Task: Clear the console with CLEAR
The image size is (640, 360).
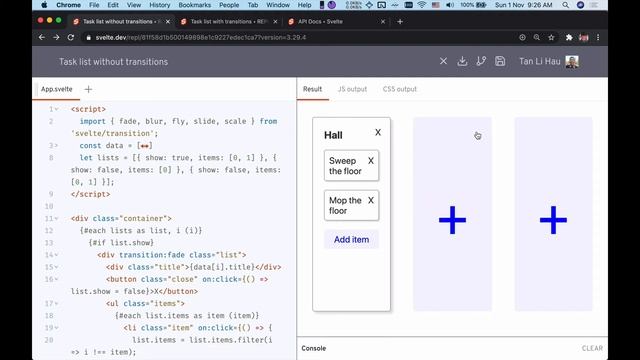Action: coord(592,348)
